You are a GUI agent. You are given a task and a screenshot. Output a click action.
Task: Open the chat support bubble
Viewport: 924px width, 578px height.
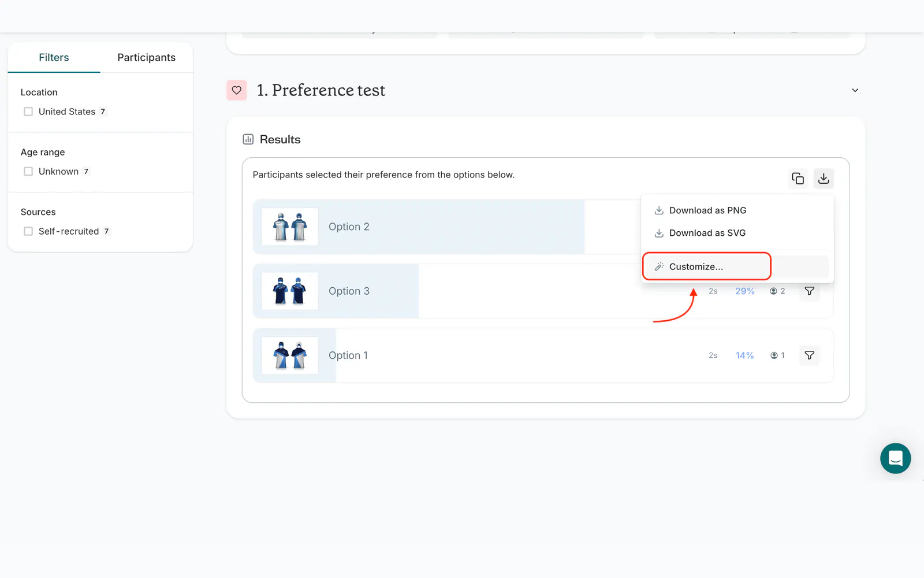[895, 458]
